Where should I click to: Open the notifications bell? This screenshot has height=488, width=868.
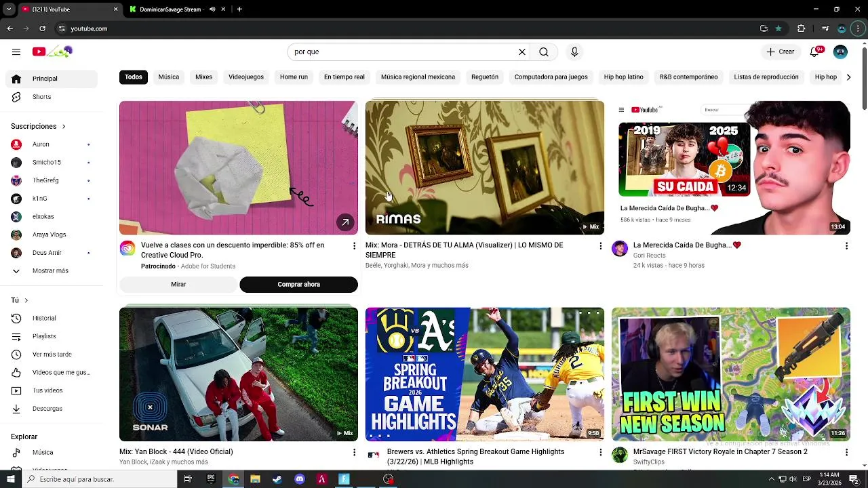tap(816, 52)
